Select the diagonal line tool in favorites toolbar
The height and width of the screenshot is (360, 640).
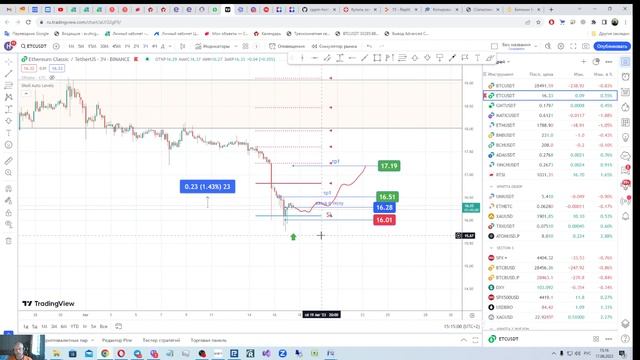click(x=364, y=58)
